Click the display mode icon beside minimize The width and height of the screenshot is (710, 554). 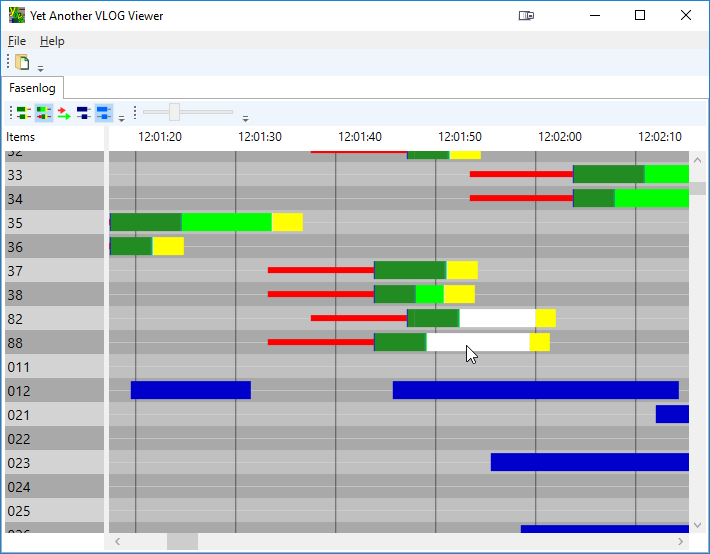[527, 16]
